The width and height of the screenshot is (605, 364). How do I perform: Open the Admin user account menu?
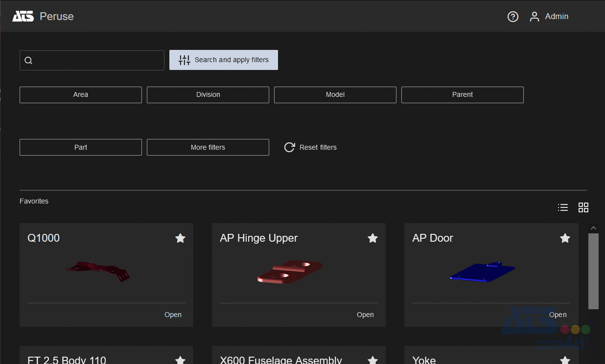(549, 17)
